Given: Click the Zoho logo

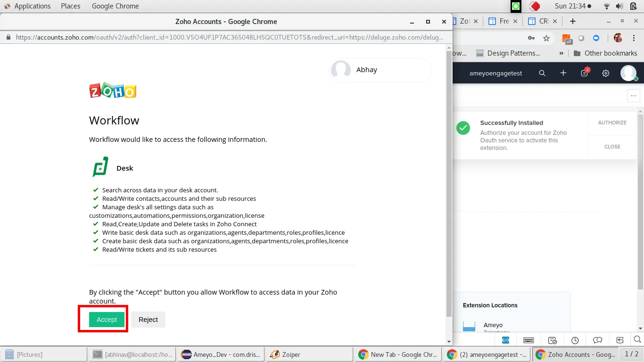Looking at the screenshot, I should (x=113, y=90).
